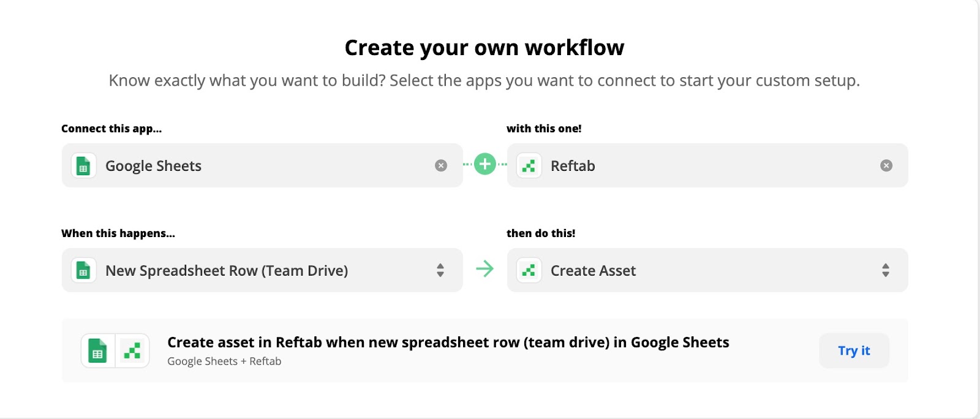980x419 pixels.
Task: Click 'with this one!' label
Action: tap(544, 129)
